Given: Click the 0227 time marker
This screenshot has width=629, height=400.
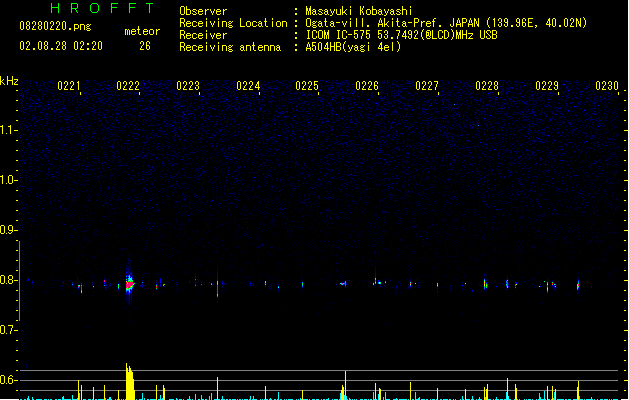Looking at the screenshot, I should (427, 86).
